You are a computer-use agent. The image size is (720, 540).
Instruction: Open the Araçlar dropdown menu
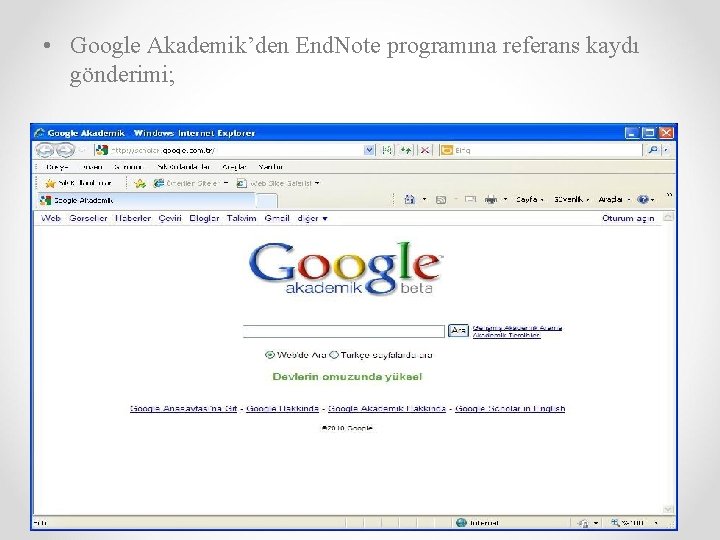(614, 199)
